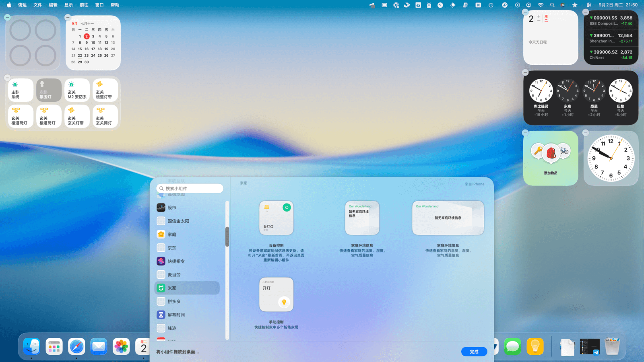The height and width of the screenshot is (362, 644).
Task: Toggle the 主卧 系统 home tile
Action: coord(21,90)
